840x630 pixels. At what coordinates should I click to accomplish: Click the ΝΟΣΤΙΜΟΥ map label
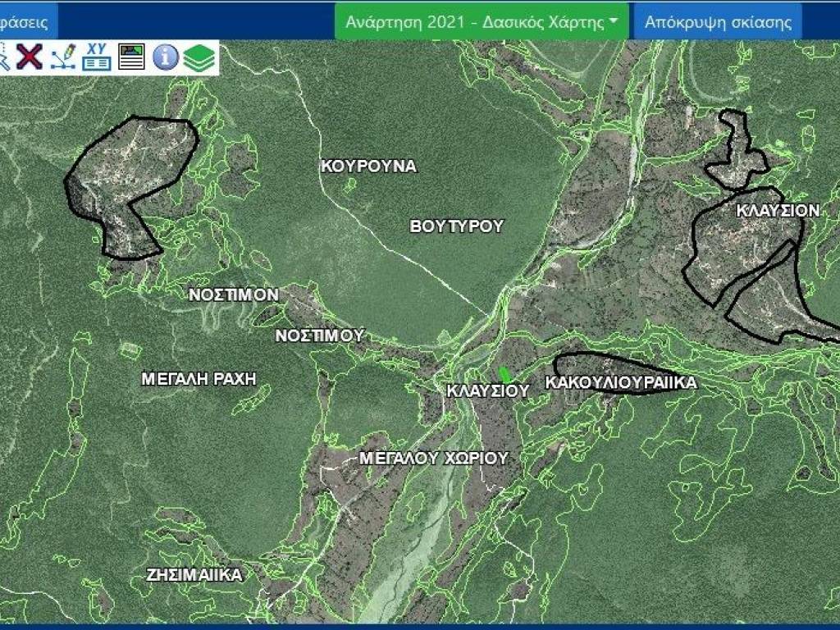click(319, 336)
